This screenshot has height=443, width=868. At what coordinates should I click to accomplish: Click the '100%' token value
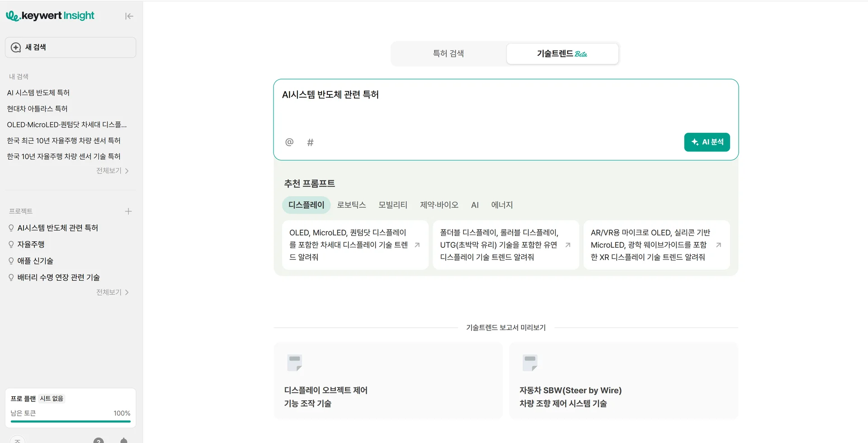(x=122, y=413)
